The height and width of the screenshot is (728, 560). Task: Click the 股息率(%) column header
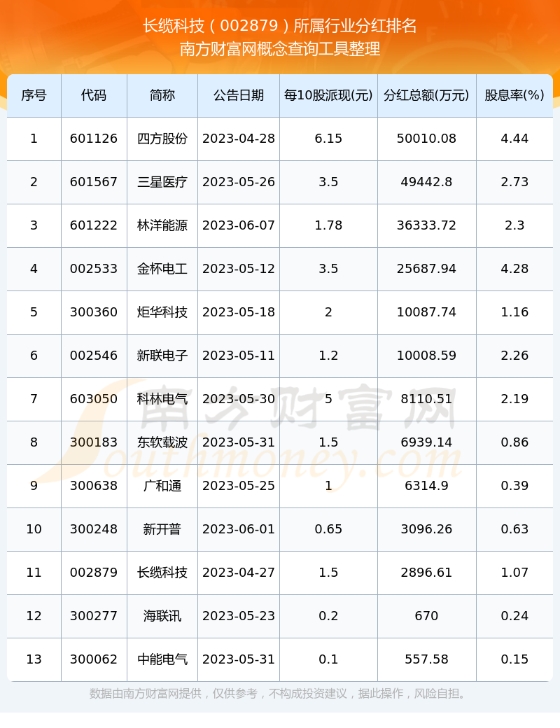(x=514, y=95)
